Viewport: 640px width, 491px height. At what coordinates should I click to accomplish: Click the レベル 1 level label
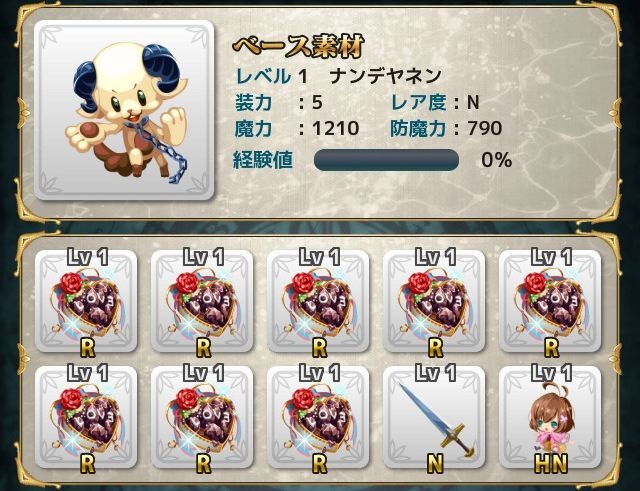[271, 76]
